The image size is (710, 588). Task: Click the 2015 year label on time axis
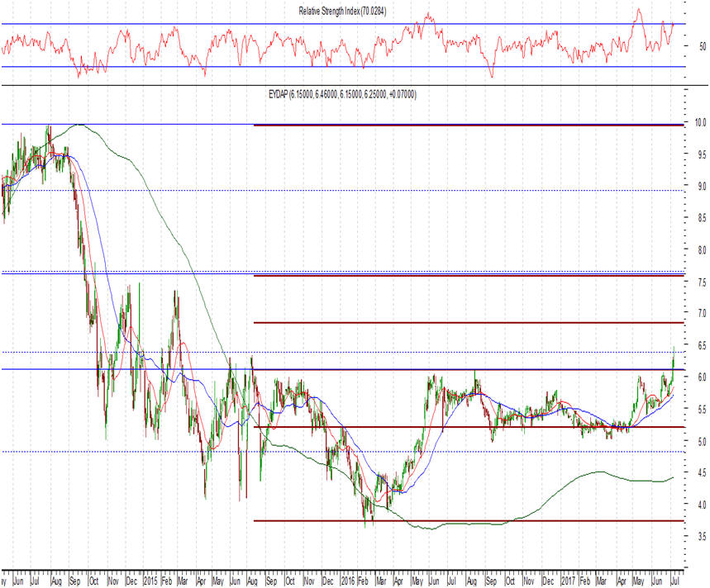pyautogui.click(x=150, y=581)
